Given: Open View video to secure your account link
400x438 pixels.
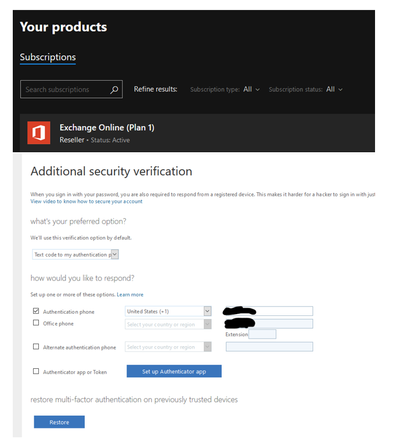Looking at the screenshot, I should [x=86, y=201].
